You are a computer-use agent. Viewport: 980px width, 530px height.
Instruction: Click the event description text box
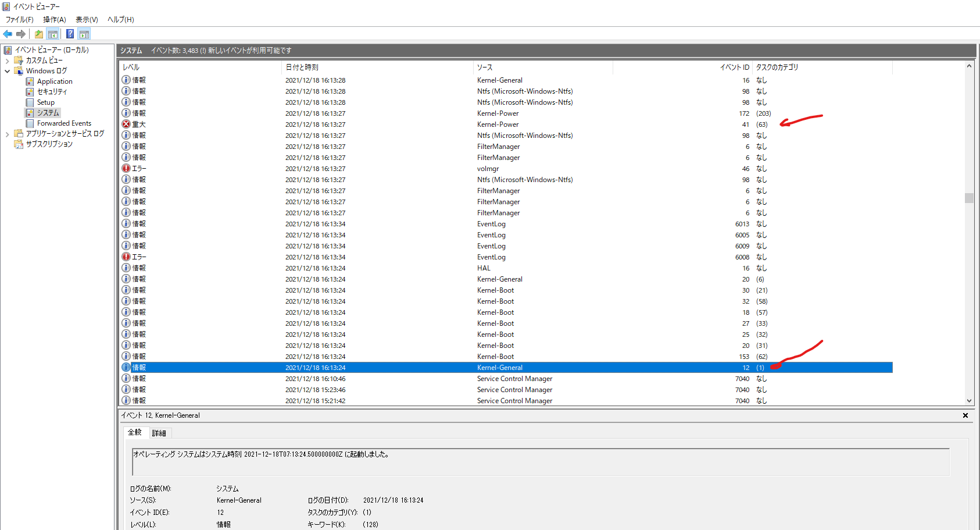(541, 462)
